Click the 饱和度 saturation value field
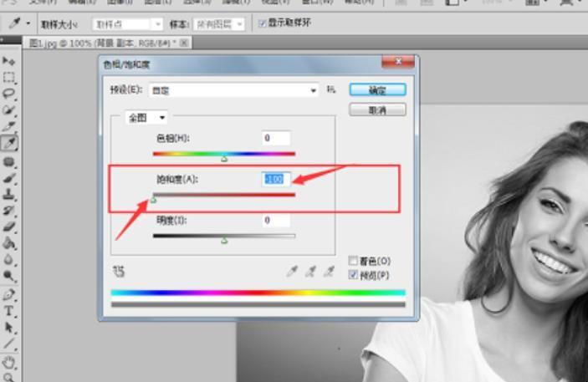Image resolution: width=588 pixels, height=382 pixels. pyautogui.click(x=275, y=179)
